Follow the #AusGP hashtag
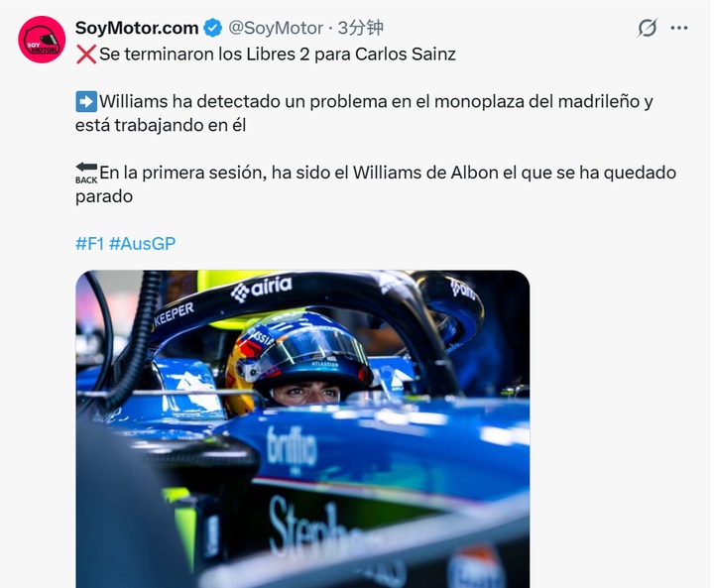This screenshot has height=588, width=714. click(142, 244)
